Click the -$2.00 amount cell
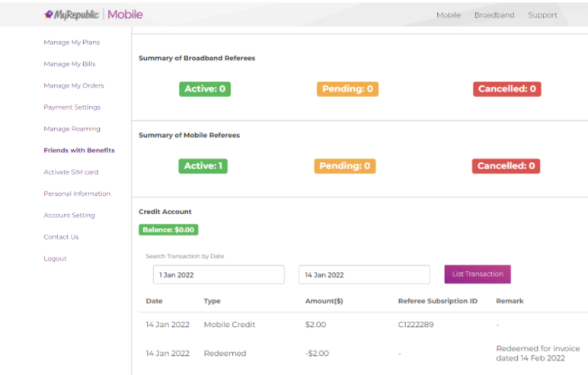This screenshot has width=588, height=375. tap(317, 353)
